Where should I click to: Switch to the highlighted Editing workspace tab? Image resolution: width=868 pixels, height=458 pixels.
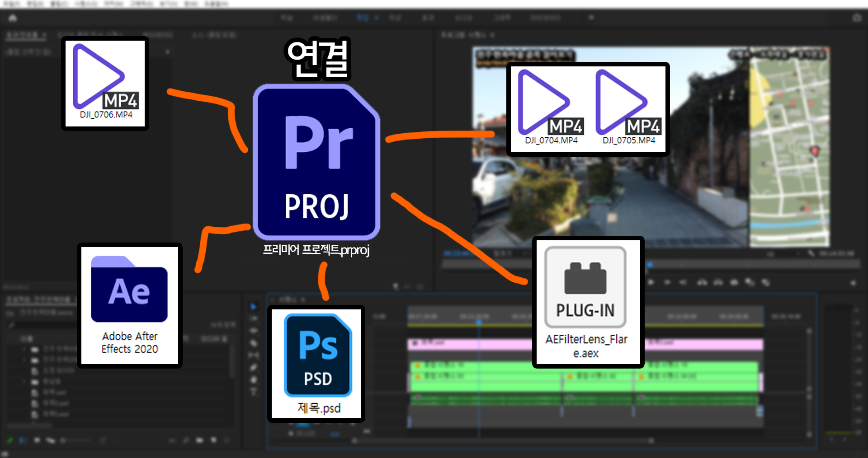pyautogui.click(x=363, y=18)
